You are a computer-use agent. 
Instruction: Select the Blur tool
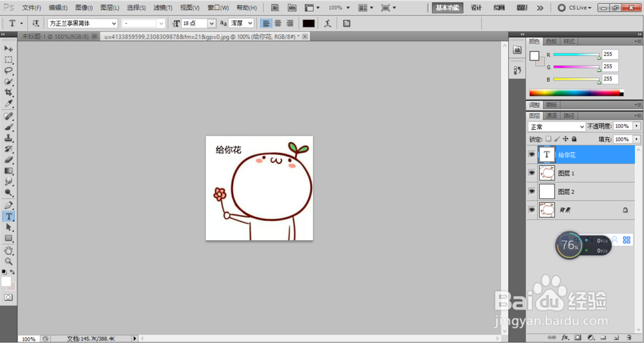click(x=8, y=181)
